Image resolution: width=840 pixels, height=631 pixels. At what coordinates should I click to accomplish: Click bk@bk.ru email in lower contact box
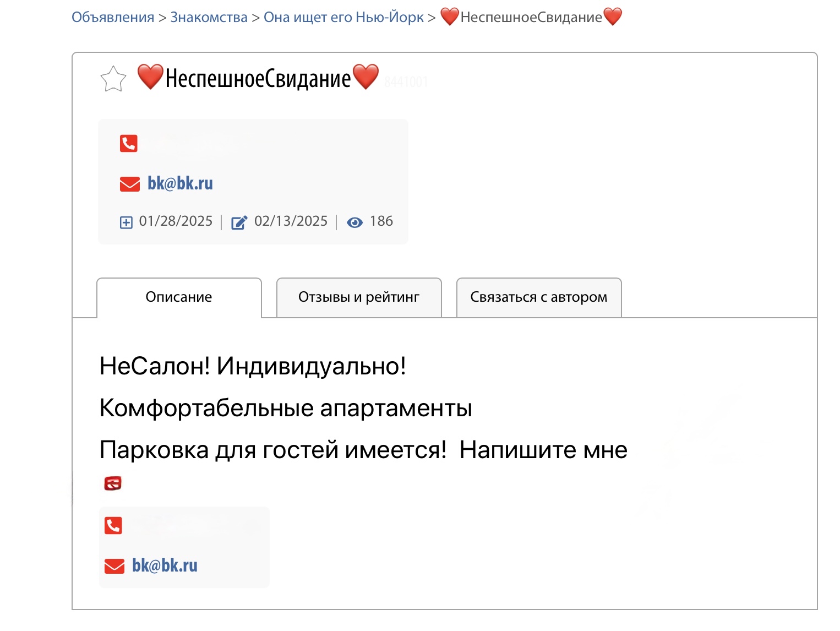[x=165, y=565]
